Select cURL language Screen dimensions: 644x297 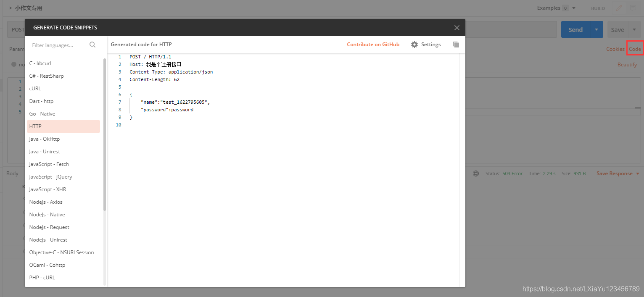pos(63,89)
